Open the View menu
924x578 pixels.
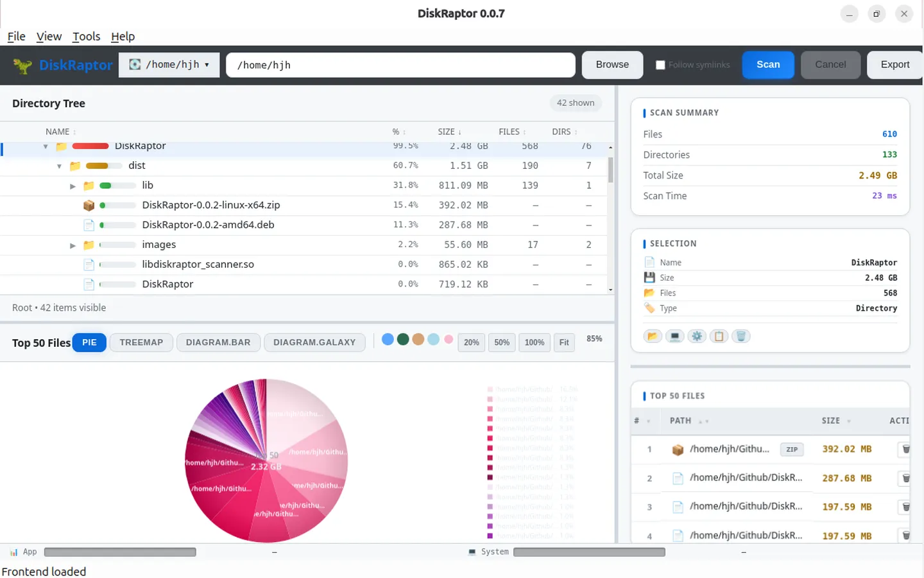point(49,37)
